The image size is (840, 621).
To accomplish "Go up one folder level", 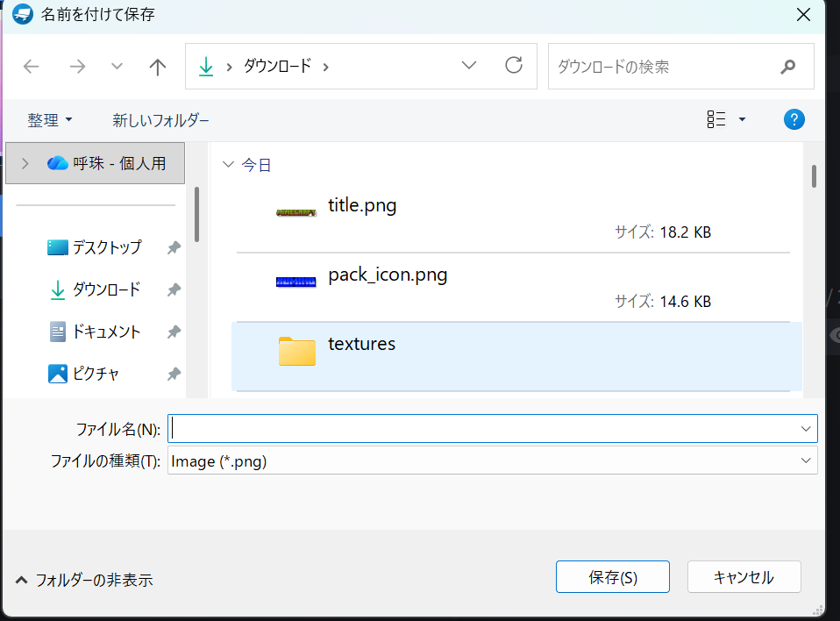I will 158,67.
